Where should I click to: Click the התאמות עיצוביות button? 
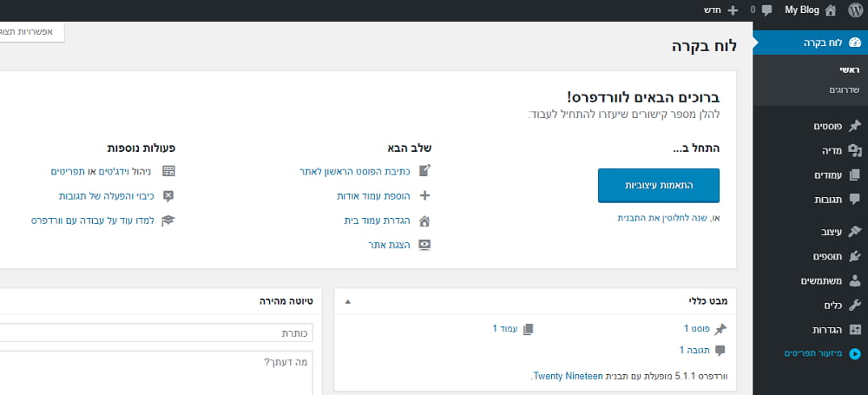point(659,186)
